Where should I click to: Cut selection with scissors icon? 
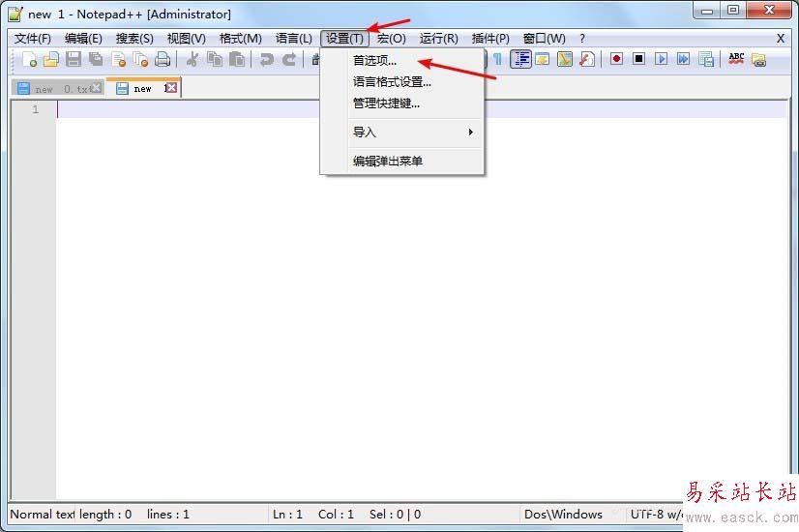[x=192, y=60]
